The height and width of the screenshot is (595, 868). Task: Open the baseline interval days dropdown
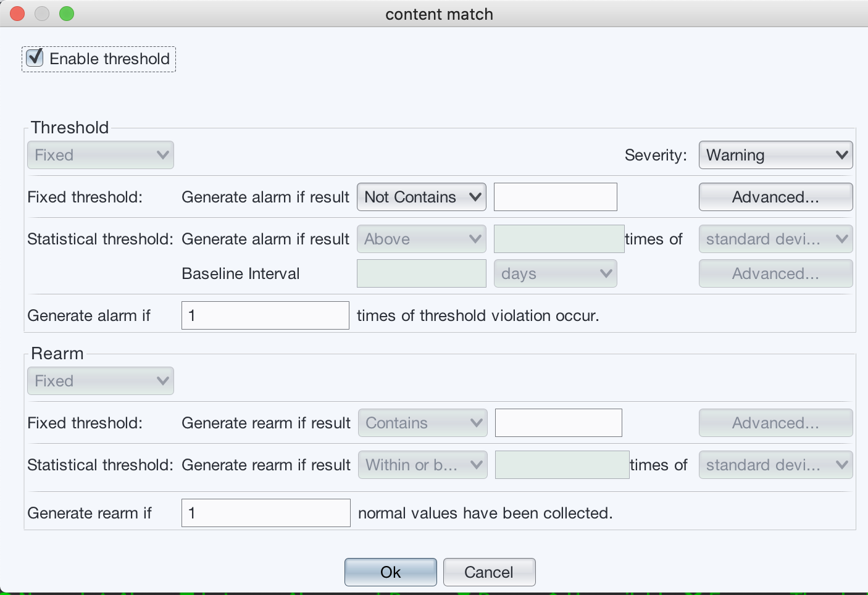[x=555, y=273]
